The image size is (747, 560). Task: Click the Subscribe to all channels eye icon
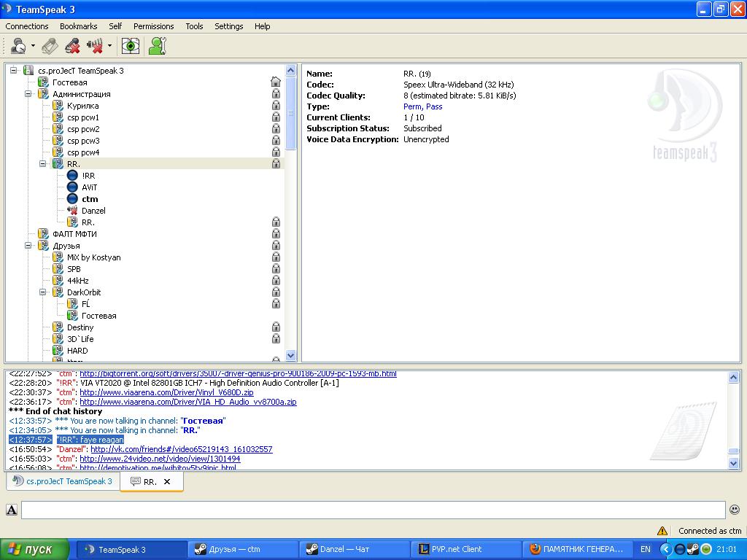(130, 46)
